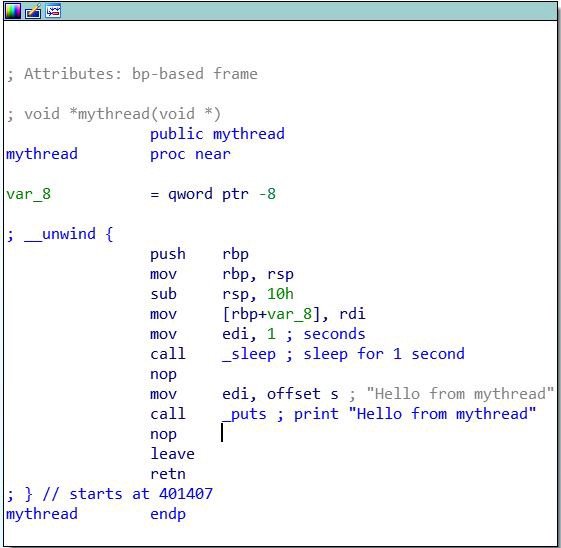Viewport: 561px width, 548px height.
Task: Click the 'endp' directive
Action: point(168,514)
